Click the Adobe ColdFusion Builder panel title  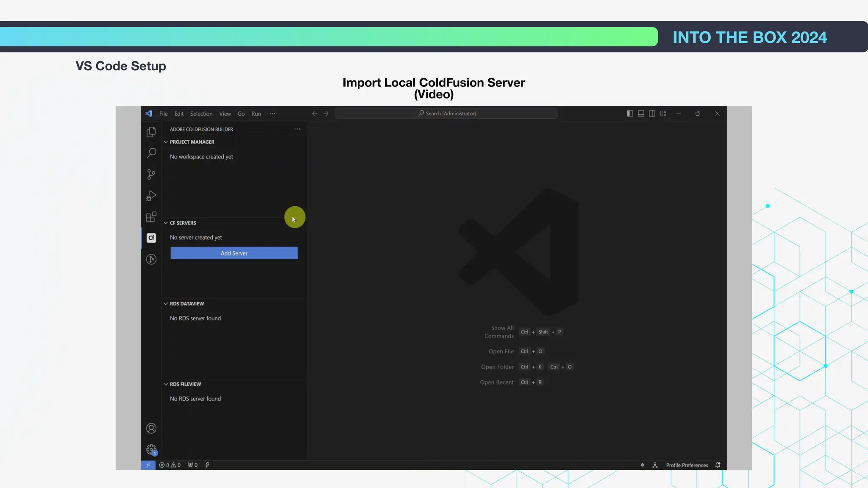point(201,130)
